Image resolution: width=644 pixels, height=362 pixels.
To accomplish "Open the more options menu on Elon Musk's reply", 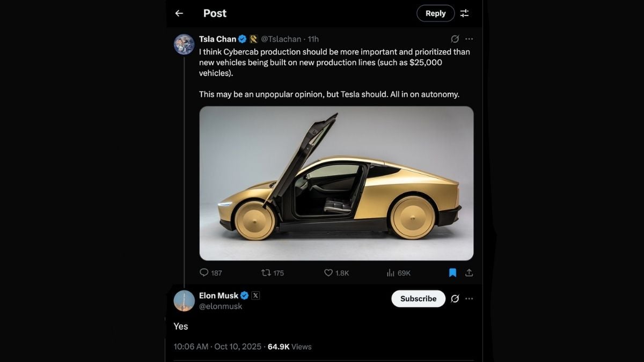I will pos(469,299).
